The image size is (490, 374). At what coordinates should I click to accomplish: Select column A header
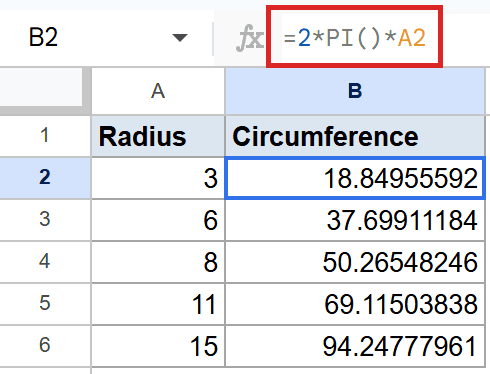point(158,91)
